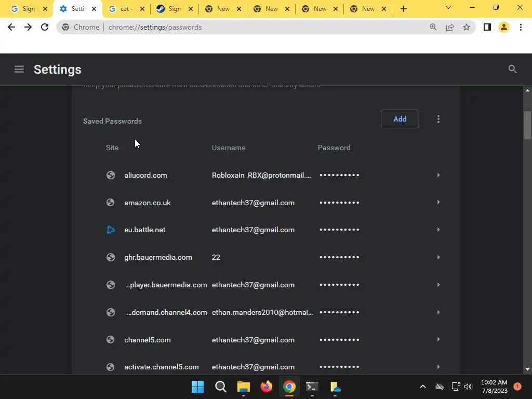Go back to previous page
The height and width of the screenshot is (399, 532).
[11, 27]
